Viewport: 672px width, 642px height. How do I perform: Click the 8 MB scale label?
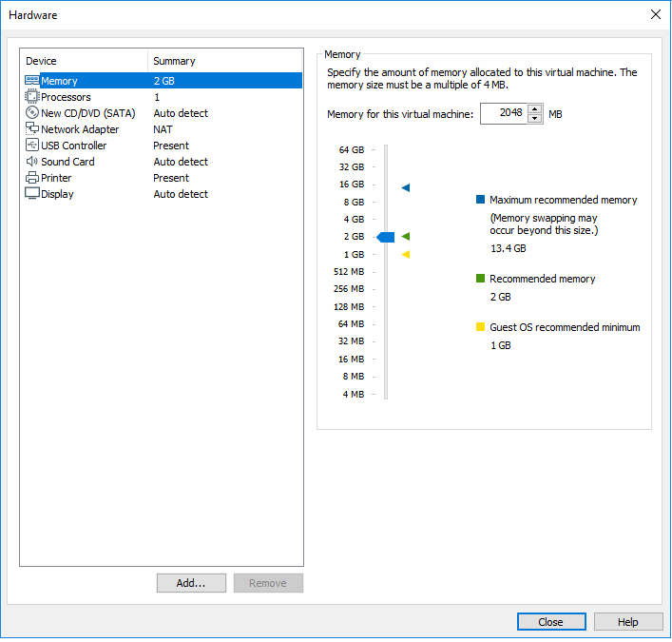[354, 377]
